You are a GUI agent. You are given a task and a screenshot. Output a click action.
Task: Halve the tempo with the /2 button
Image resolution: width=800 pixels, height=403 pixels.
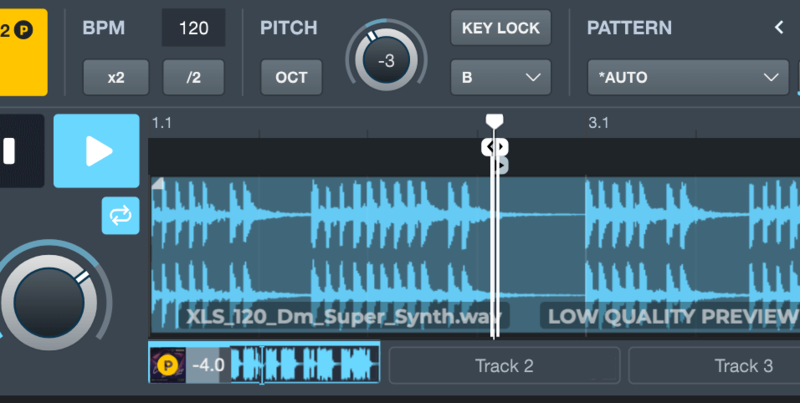click(x=193, y=77)
